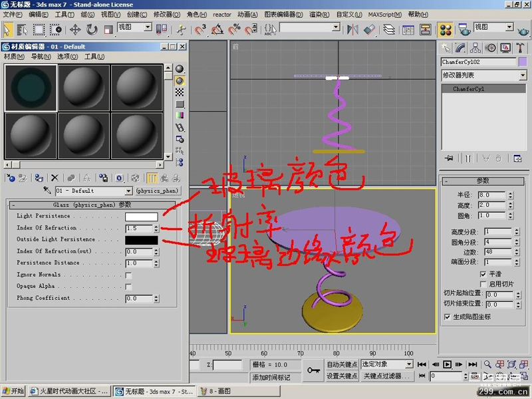Image resolution: width=532 pixels, height=399 pixels.
Task: Click the Mirror tool icon
Action: pyautogui.click(x=352, y=30)
